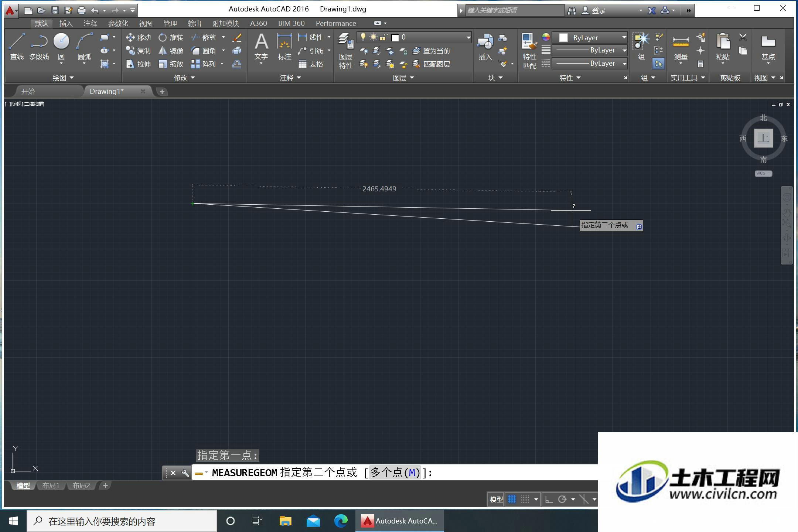Click the 移动 (Move) tool
798x532 pixels.
click(138, 37)
